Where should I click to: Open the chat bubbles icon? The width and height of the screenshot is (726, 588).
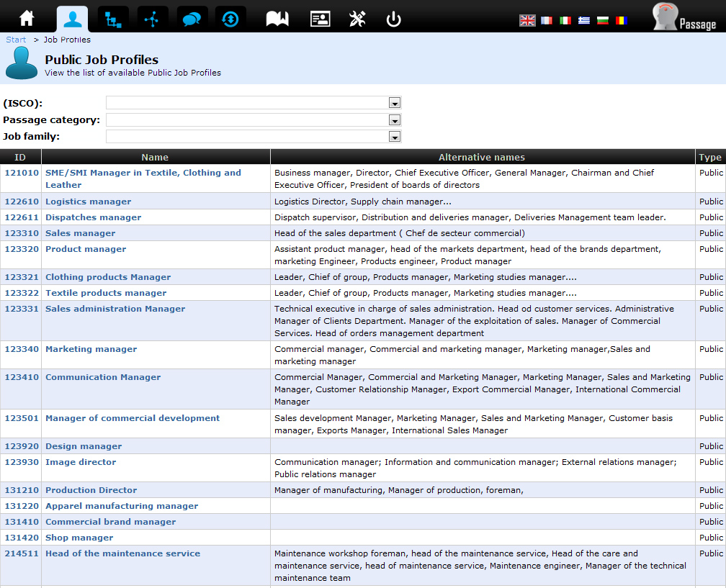pos(192,19)
